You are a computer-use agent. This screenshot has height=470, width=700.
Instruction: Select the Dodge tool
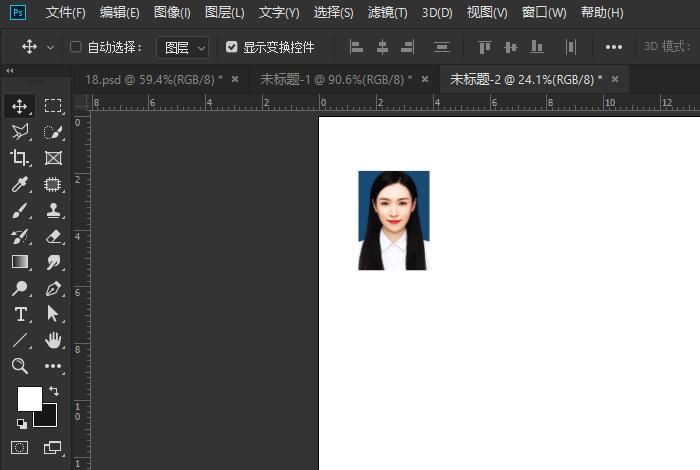coord(20,288)
